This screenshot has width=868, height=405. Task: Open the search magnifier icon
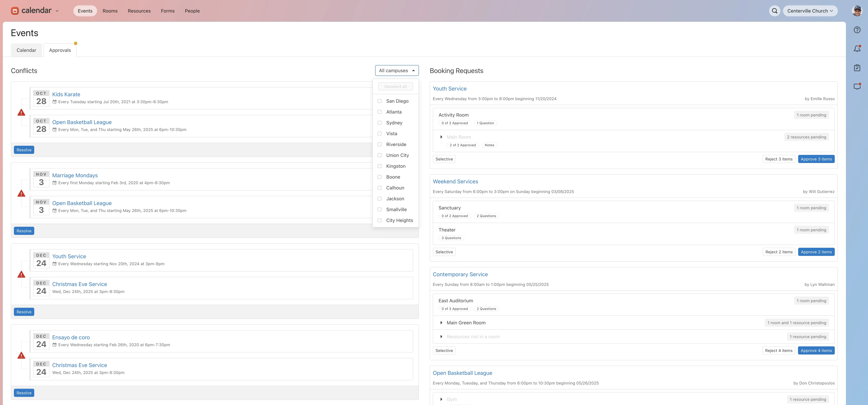(774, 11)
